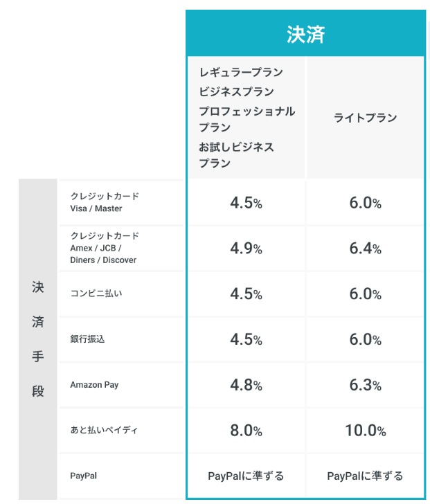Click PayPalに準ずる under ライトプラン
This screenshot has height=504, width=430.
(x=365, y=476)
